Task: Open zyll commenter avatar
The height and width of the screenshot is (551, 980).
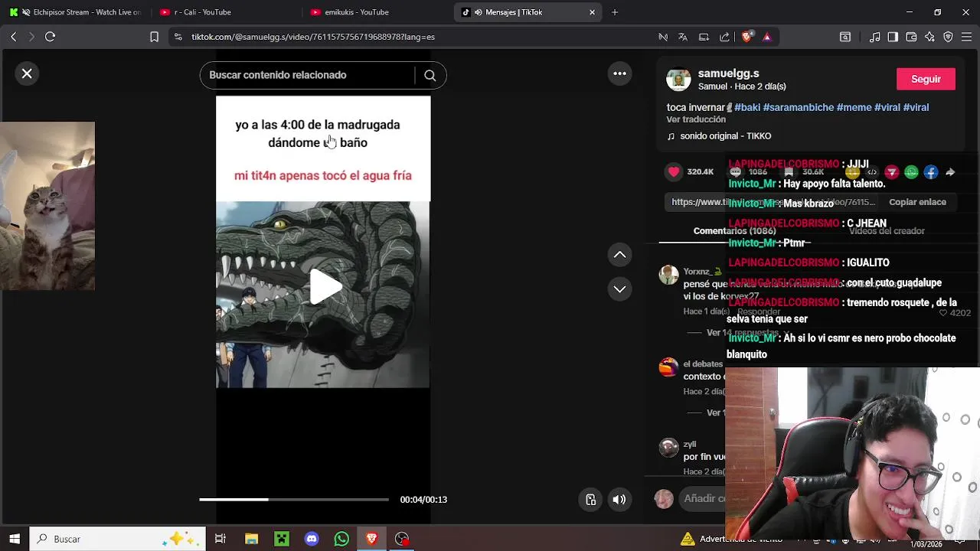Action: click(x=669, y=448)
